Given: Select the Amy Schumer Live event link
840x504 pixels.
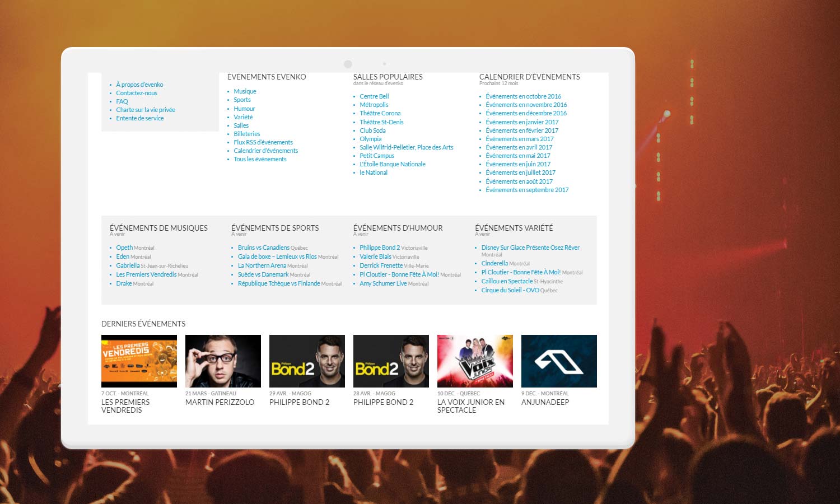Looking at the screenshot, I should (383, 283).
